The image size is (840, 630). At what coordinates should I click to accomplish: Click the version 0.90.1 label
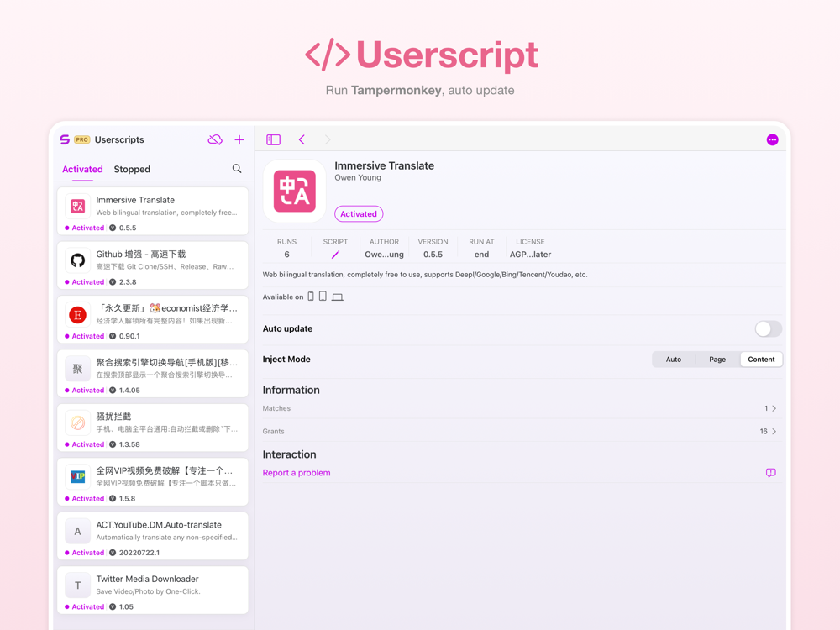click(129, 336)
